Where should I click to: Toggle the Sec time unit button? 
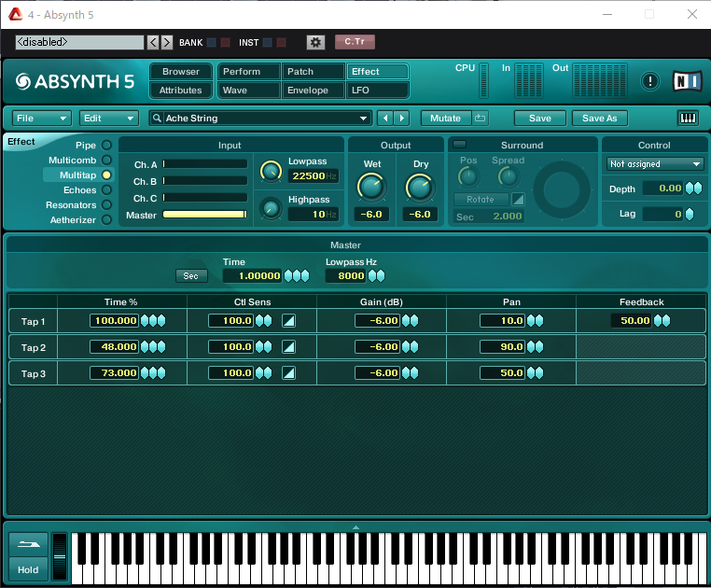pos(191,276)
